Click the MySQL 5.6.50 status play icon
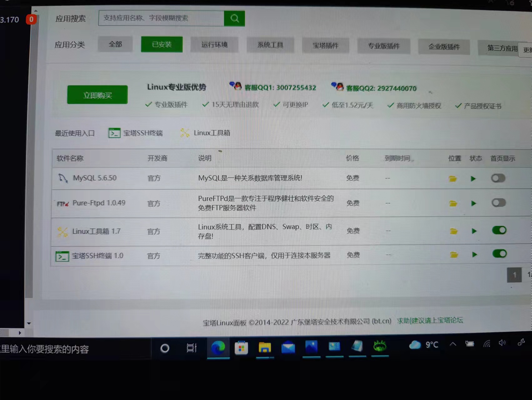 pyautogui.click(x=473, y=179)
